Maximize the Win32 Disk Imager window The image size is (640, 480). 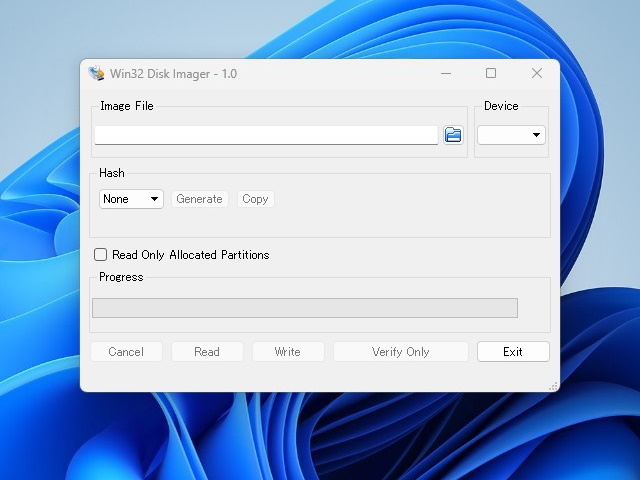491,73
